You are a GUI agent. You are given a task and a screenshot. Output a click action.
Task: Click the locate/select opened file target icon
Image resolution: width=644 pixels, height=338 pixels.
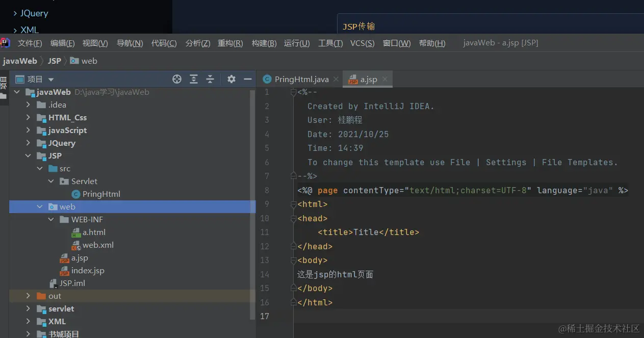coord(177,79)
